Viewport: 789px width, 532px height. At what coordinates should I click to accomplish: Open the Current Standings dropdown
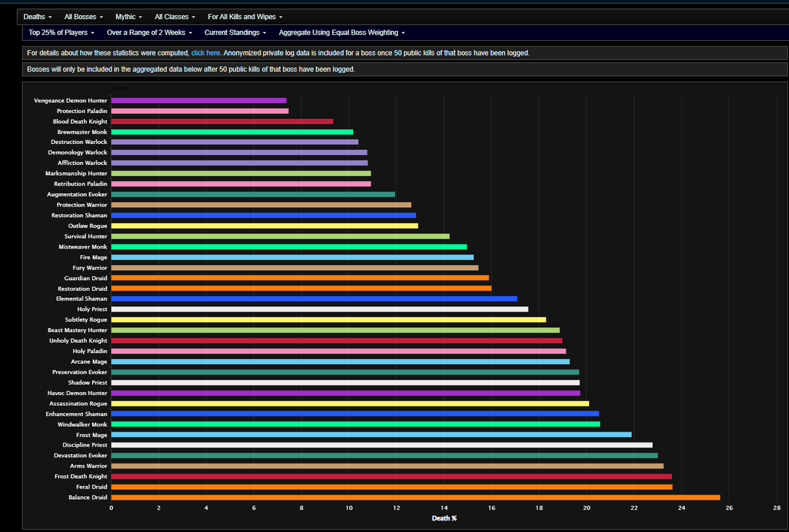click(x=235, y=32)
